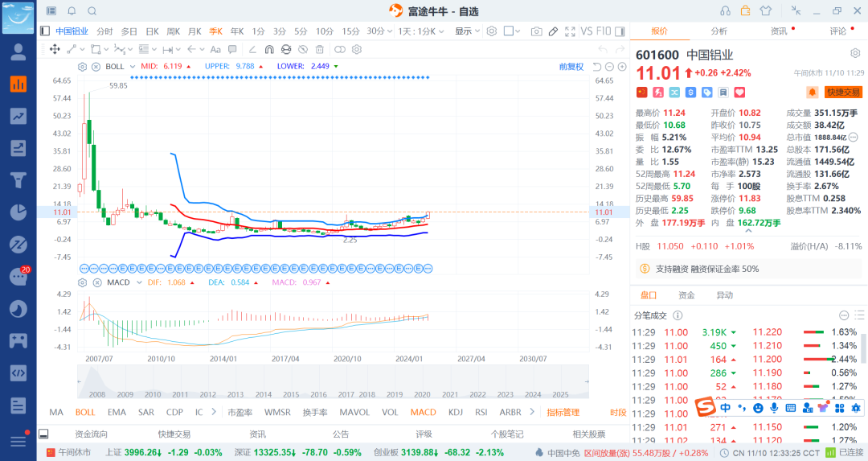Open the quotes chart icon in sidebar
868x461 pixels.
tap(18, 84)
